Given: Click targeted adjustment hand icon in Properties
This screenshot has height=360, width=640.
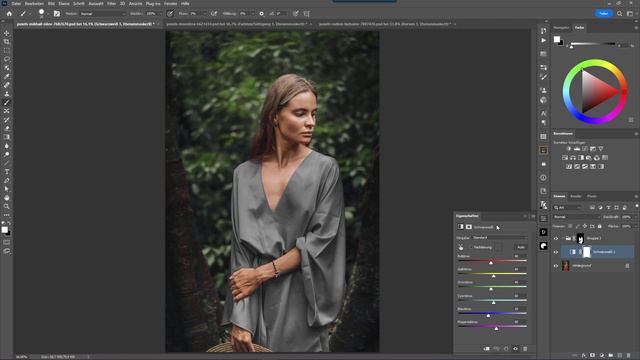Looking at the screenshot, I should coord(461,247).
